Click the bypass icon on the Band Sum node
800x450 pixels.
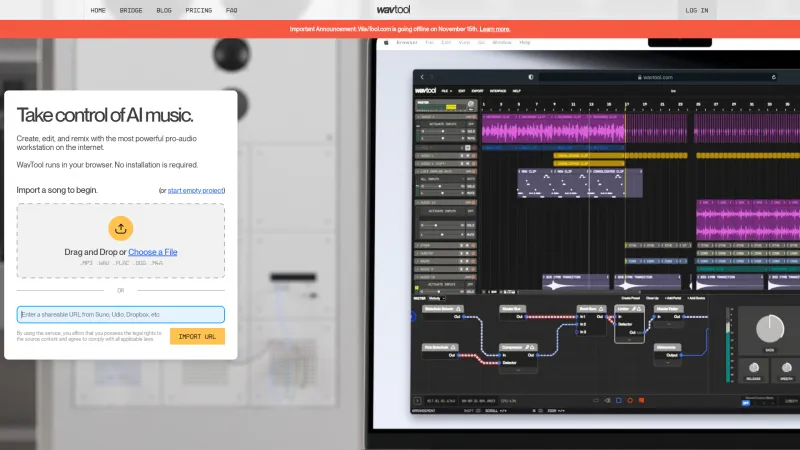point(601,309)
